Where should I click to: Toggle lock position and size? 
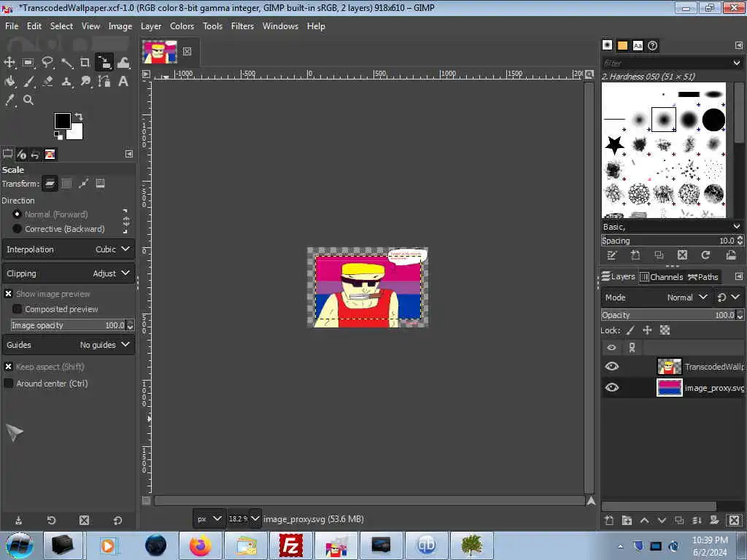click(x=648, y=330)
